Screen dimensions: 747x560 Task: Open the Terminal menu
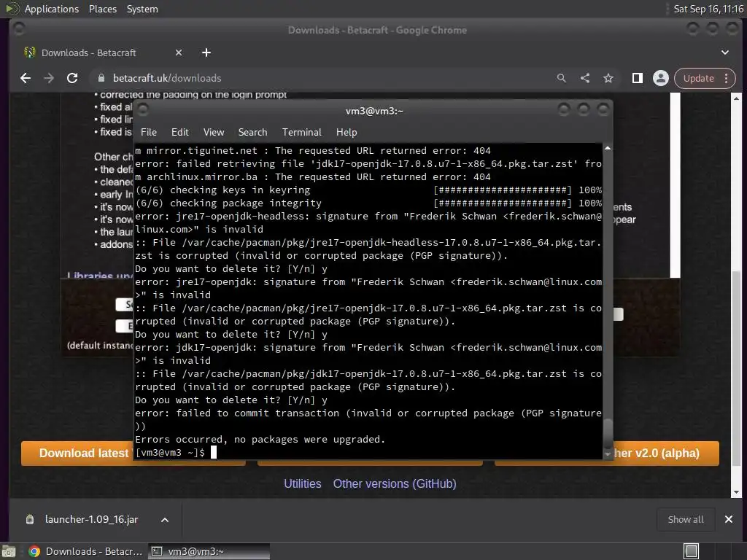tap(301, 133)
